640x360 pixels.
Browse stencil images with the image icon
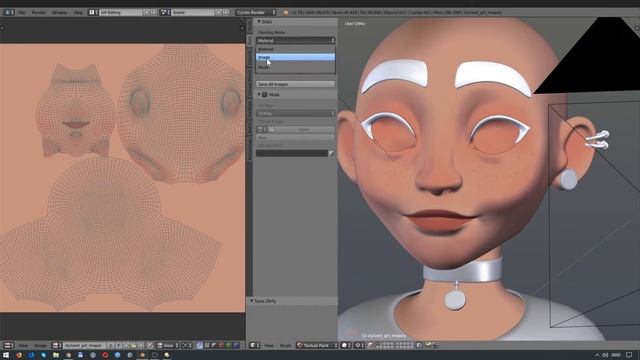pos(262,129)
